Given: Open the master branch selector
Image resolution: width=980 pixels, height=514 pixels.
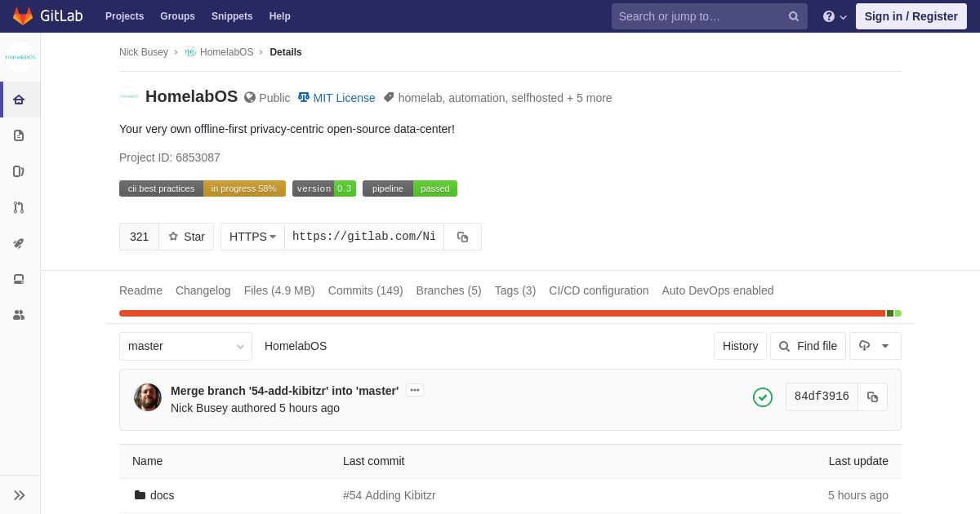Looking at the screenshot, I should (x=185, y=346).
